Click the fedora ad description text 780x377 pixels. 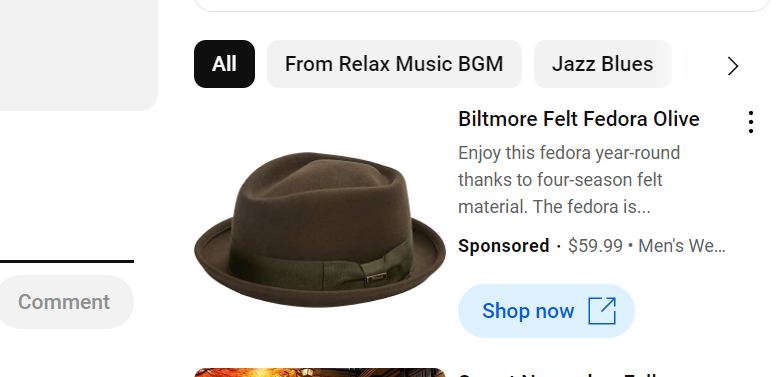(x=569, y=180)
